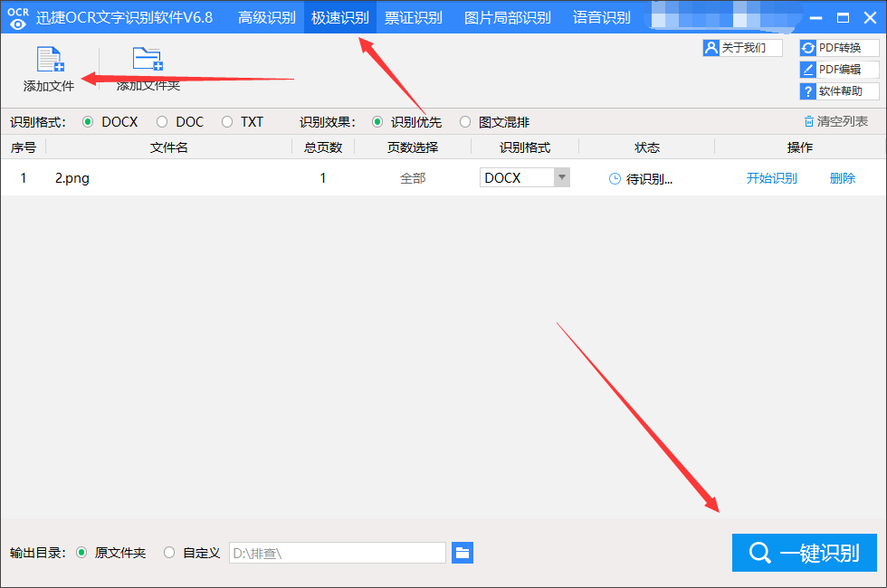Viewport: 887px width, 588px height.
Task: Switch to 语音识别 tab
Action: [601, 17]
